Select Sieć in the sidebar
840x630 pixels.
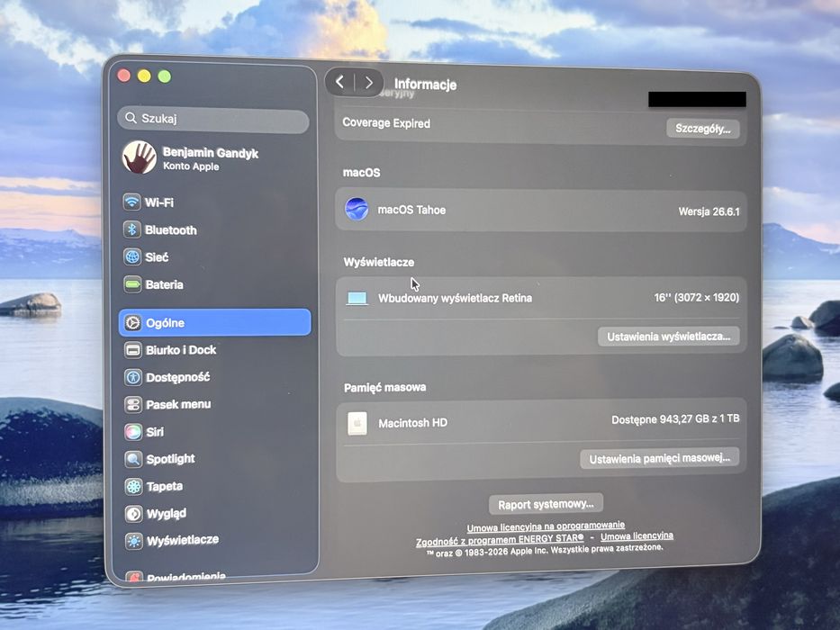(x=214, y=257)
